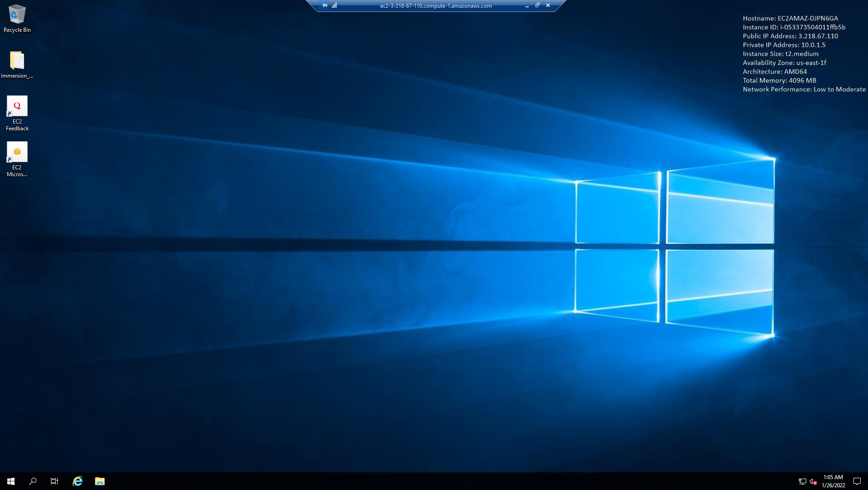Click the muted speaker tray icon
This screenshot has height=490, width=868.
(x=813, y=481)
